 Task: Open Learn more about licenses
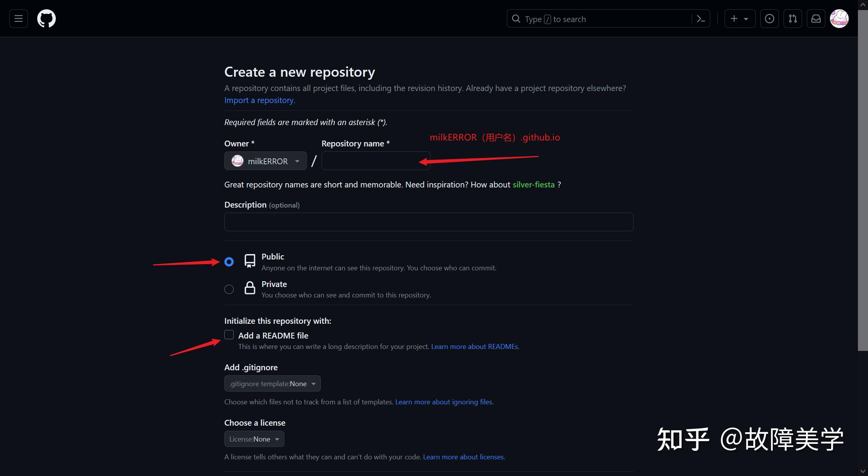[x=463, y=457]
